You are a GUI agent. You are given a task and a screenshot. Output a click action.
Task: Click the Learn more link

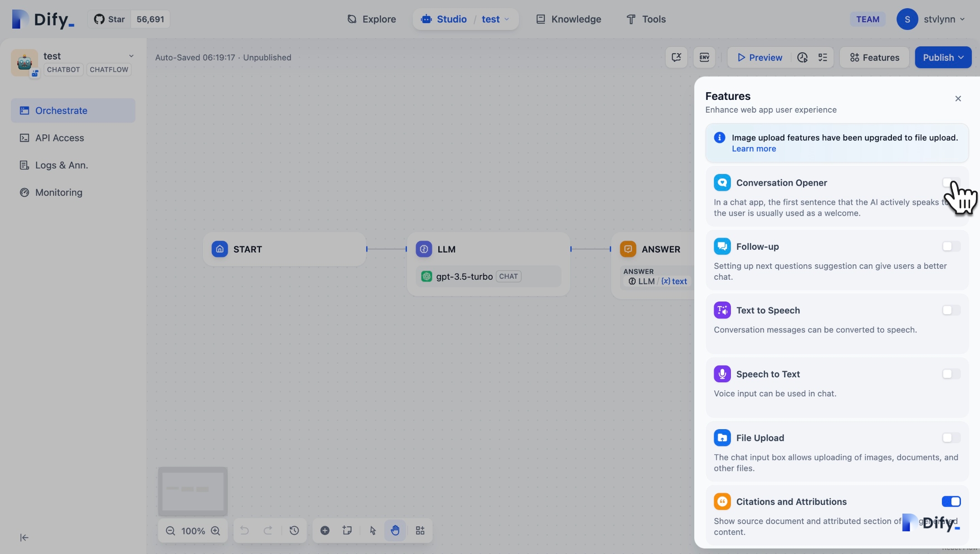754,148
